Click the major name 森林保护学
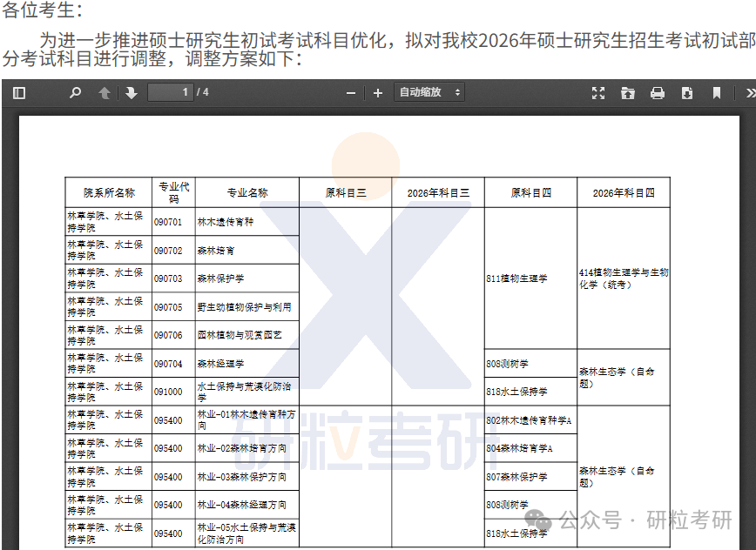Viewport: 756px width, 550px height. [x=220, y=278]
